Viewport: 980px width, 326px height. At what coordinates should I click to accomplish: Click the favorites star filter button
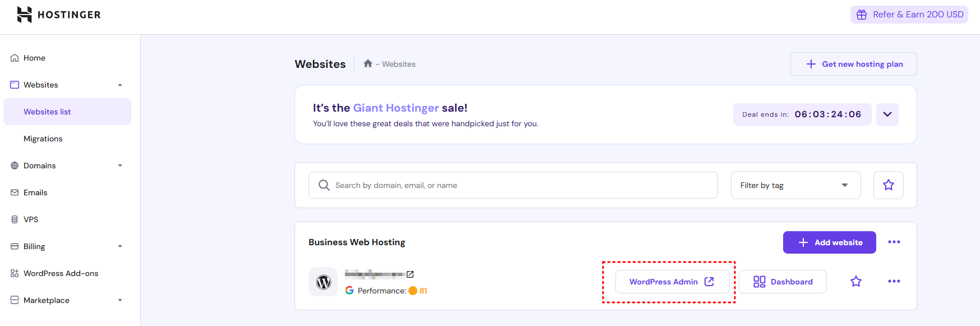tap(888, 185)
